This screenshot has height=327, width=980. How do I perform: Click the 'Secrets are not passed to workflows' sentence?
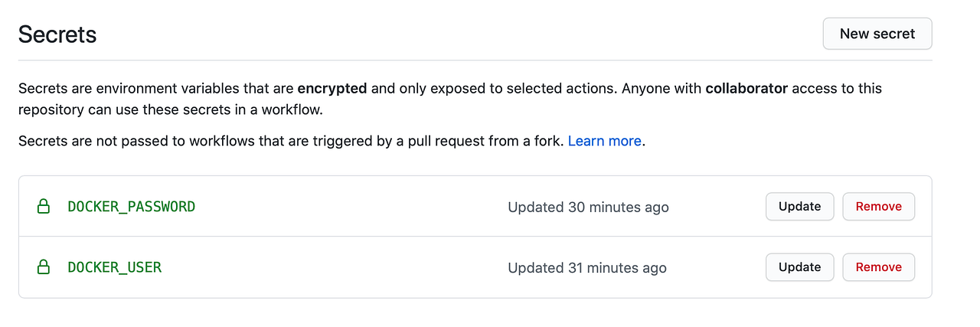point(153,141)
